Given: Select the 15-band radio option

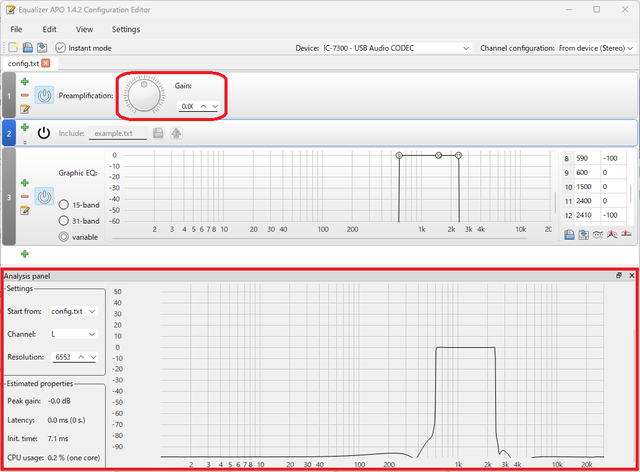Looking at the screenshot, I should coord(64,205).
